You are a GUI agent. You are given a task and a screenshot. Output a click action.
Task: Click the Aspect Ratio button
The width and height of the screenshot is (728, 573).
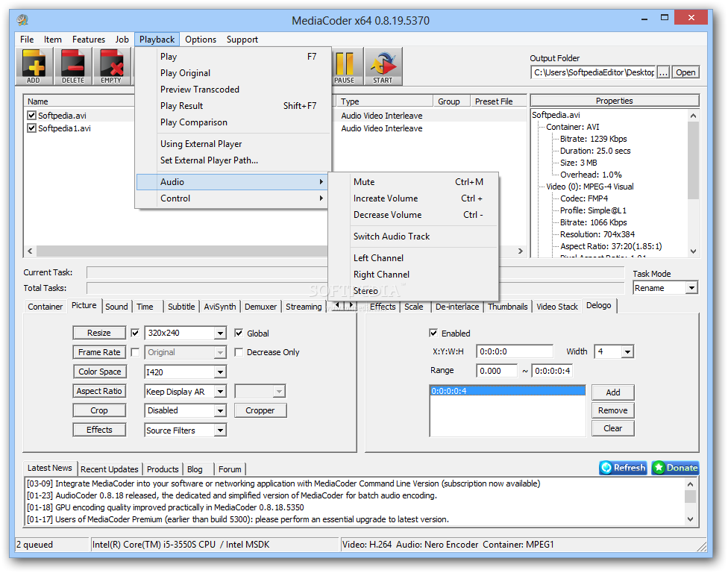click(99, 391)
